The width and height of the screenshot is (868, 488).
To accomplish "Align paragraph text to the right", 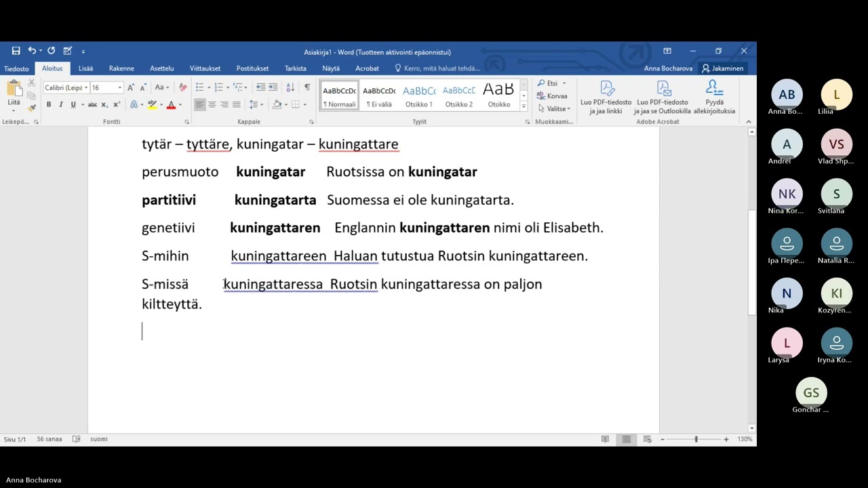I will point(224,104).
